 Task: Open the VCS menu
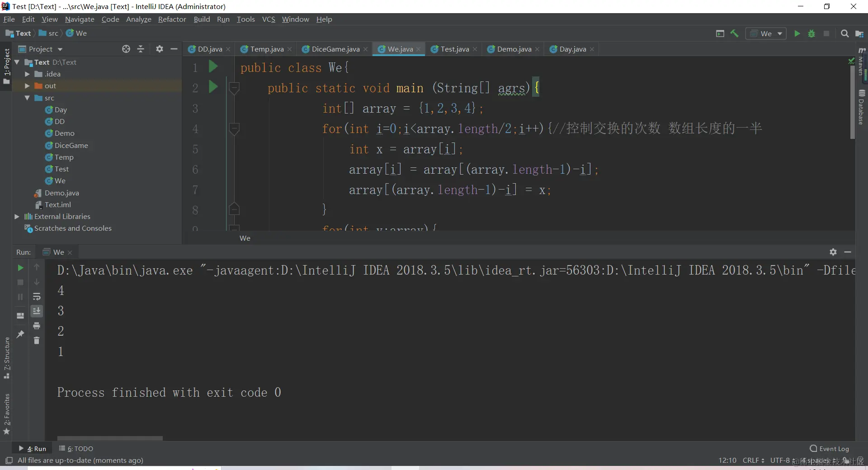(269, 19)
